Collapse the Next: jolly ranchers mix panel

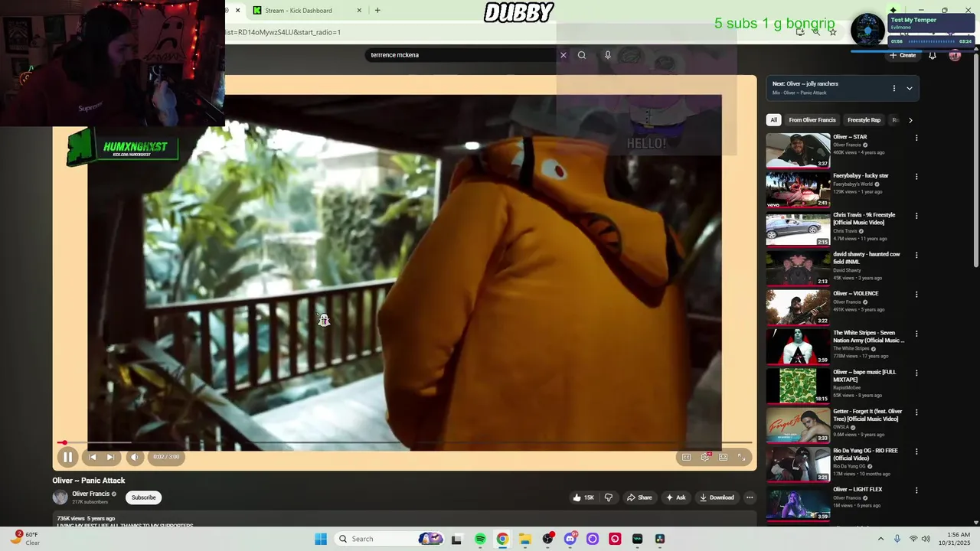910,88
